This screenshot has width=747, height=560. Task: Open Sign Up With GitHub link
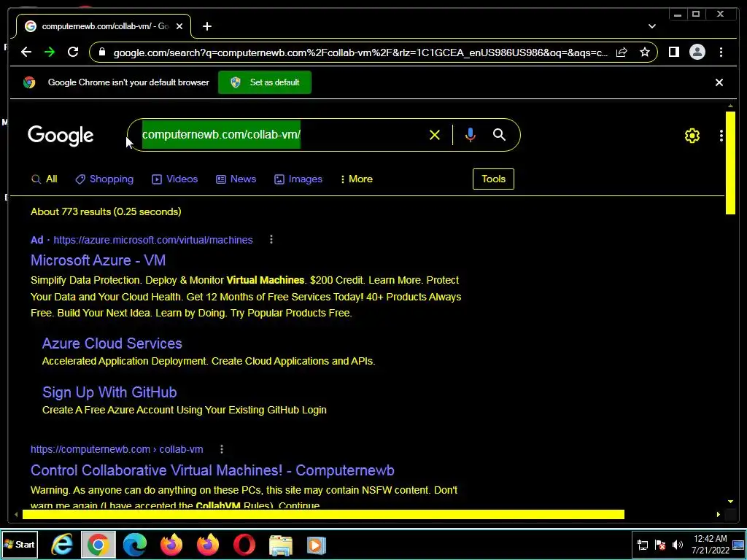pyautogui.click(x=109, y=392)
